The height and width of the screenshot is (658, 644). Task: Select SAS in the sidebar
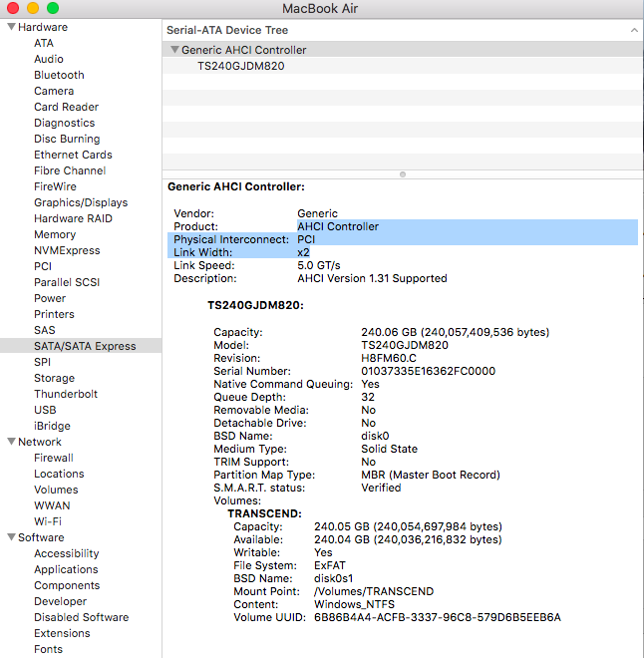[x=45, y=330]
